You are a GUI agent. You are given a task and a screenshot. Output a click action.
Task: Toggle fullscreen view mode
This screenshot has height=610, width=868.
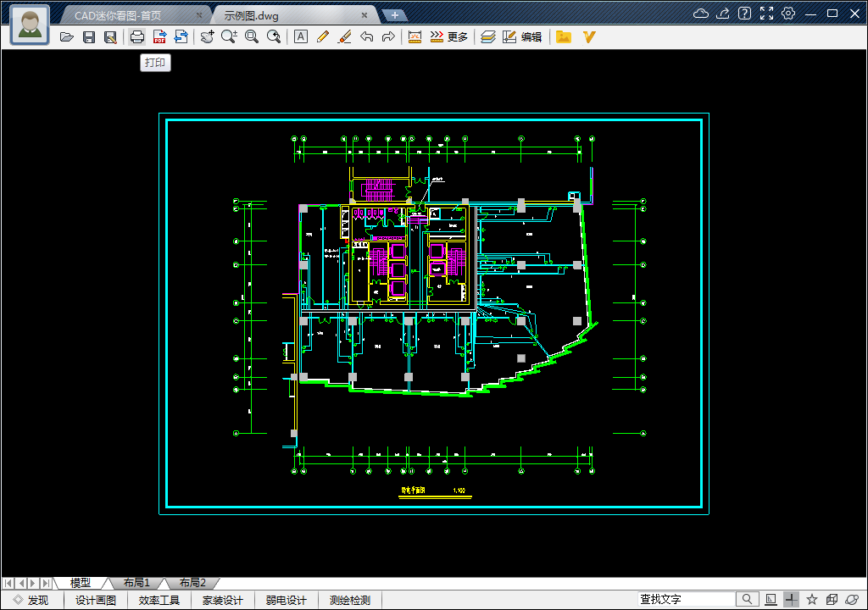(766, 14)
